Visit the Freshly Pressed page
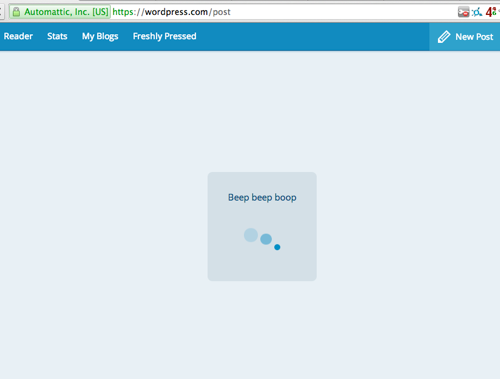Viewport: 500px width, 379px height. pos(165,36)
